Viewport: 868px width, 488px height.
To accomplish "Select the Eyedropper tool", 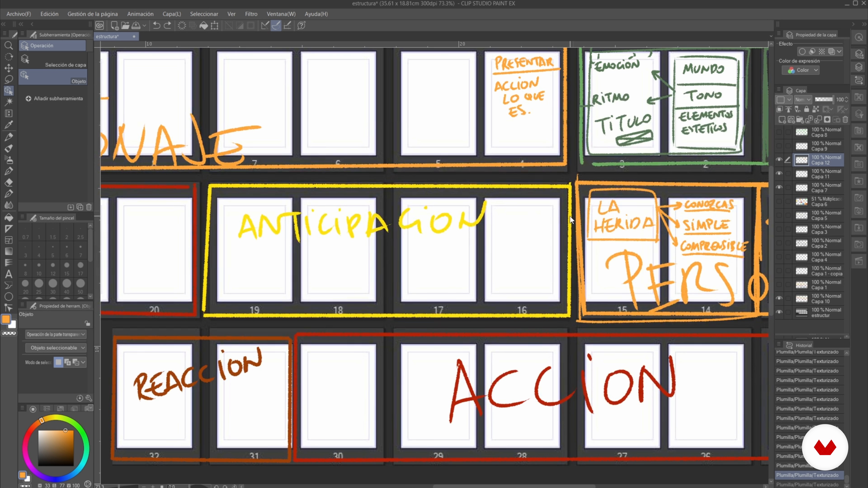I will point(9,125).
